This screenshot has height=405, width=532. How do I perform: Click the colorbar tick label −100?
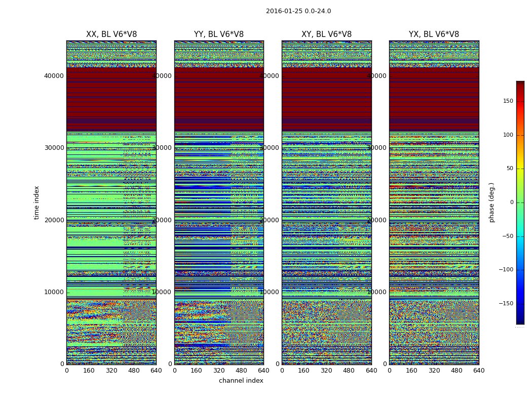pos(506,269)
